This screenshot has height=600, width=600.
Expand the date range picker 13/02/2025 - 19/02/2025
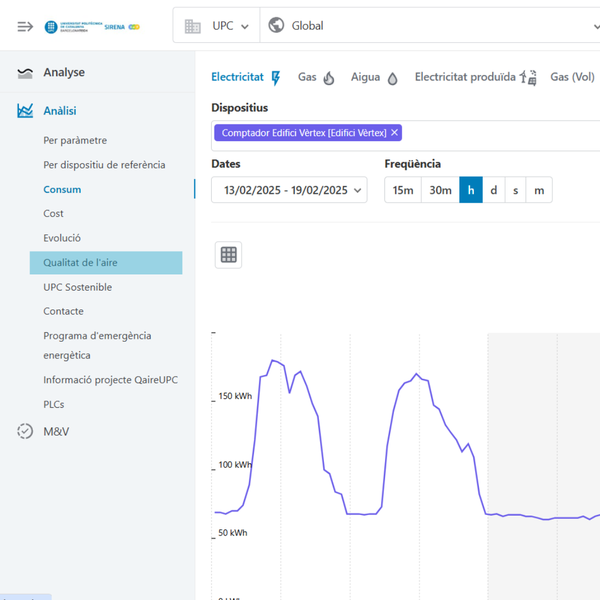(289, 190)
